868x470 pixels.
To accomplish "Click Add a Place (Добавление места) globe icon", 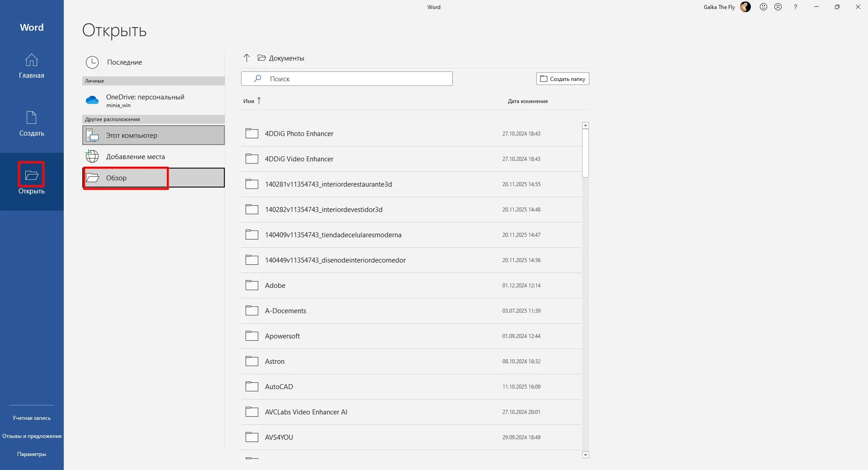I will click(92, 156).
